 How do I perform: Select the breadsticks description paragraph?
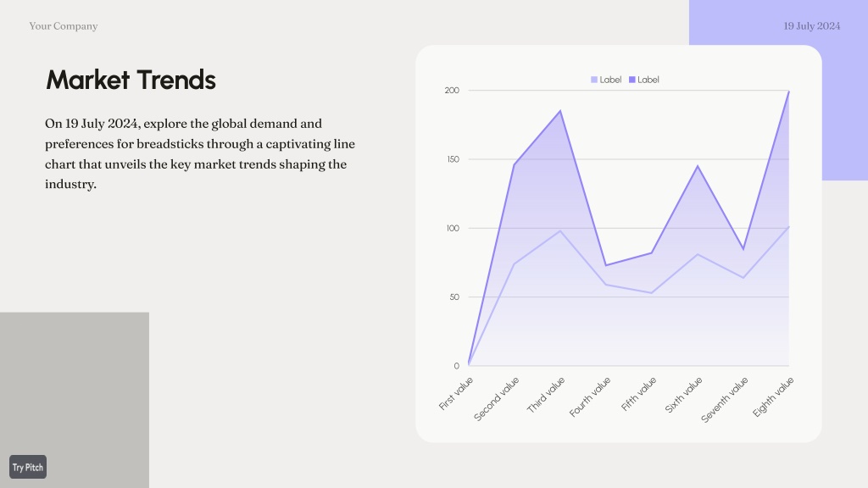(x=200, y=154)
